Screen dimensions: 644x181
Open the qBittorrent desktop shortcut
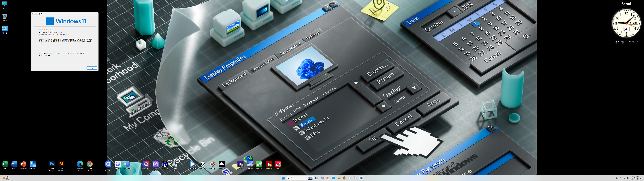click(x=127, y=165)
